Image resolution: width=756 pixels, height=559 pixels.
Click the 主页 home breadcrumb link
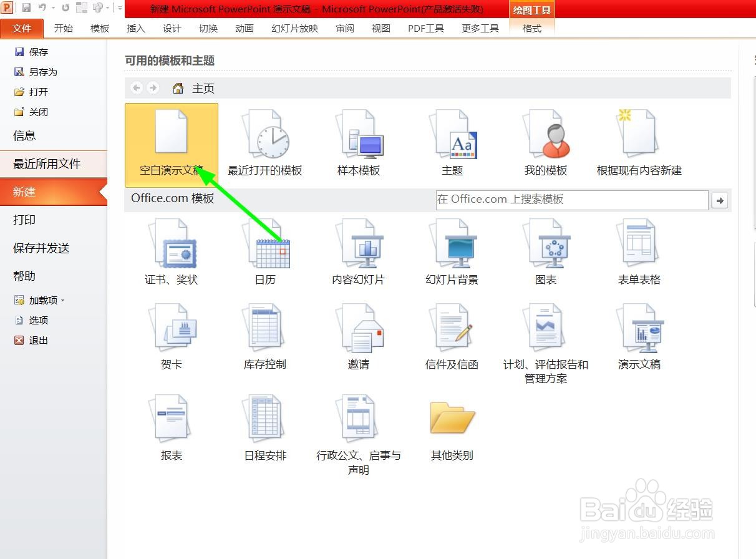pyautogui.click(x=203, y=89)
